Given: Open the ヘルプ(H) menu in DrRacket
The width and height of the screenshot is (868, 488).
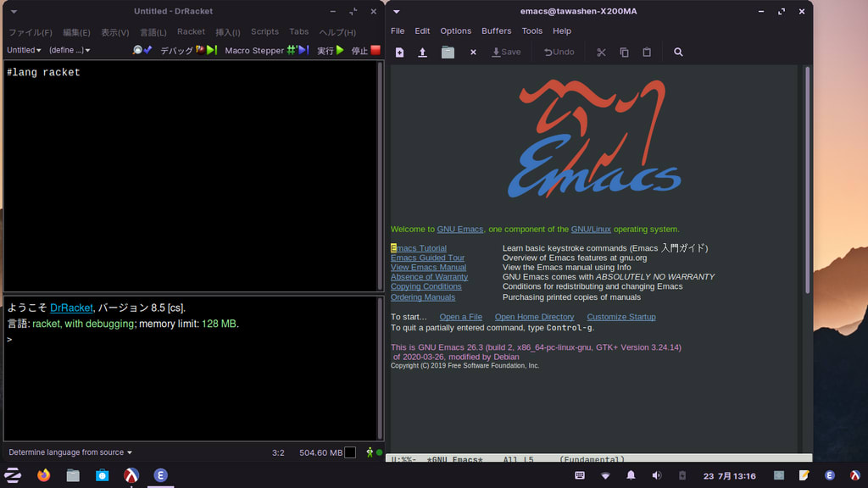Looking at the screenshot, I should click(337, 32).
